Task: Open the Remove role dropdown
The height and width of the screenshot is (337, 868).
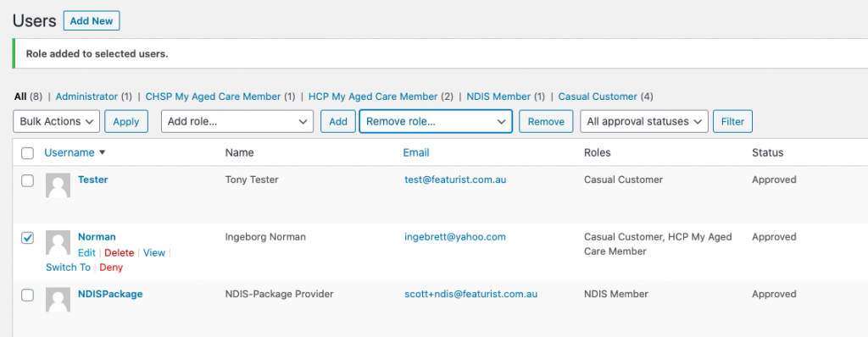Action: [x=436, y=122]
